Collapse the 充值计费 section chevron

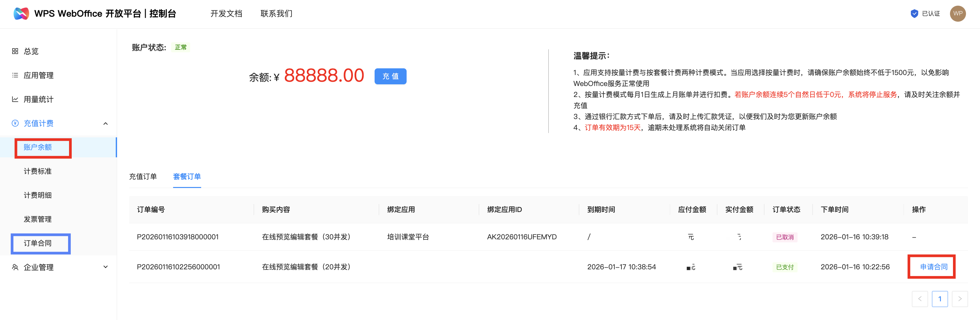click(106, 123)
